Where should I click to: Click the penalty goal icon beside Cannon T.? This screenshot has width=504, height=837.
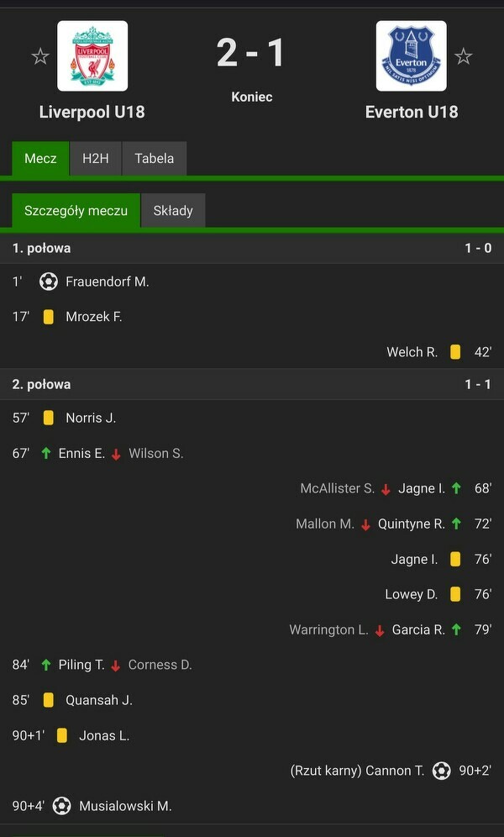(442, 771)
